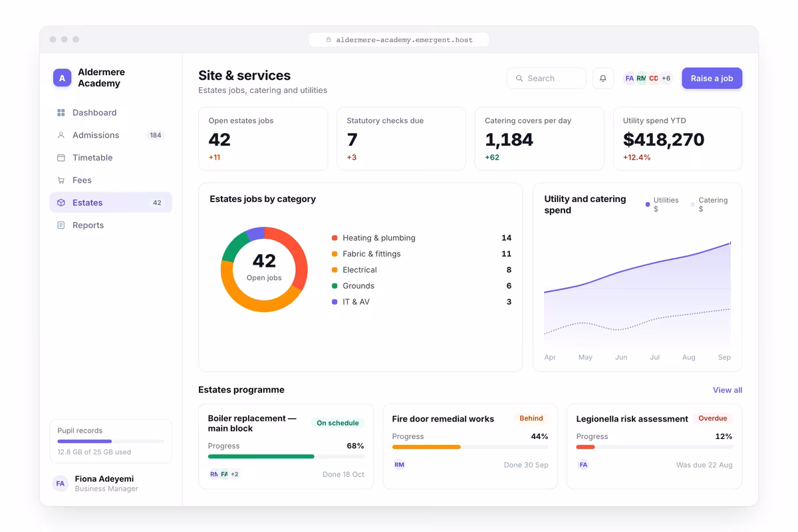The width and height of the screenshot is (798, 532).
Task: Click the 'Done 30 Sep' date
Action: click(x=526, y=465)
